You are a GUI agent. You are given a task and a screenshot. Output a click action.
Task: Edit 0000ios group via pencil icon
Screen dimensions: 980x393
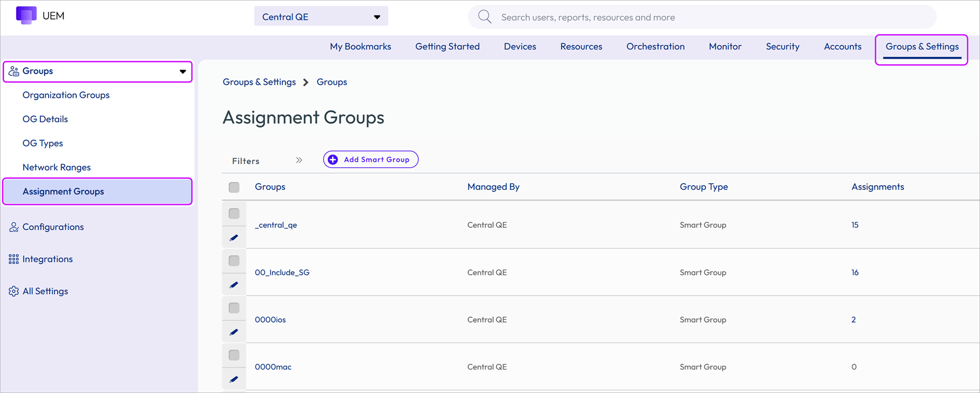tap(234, 332)
